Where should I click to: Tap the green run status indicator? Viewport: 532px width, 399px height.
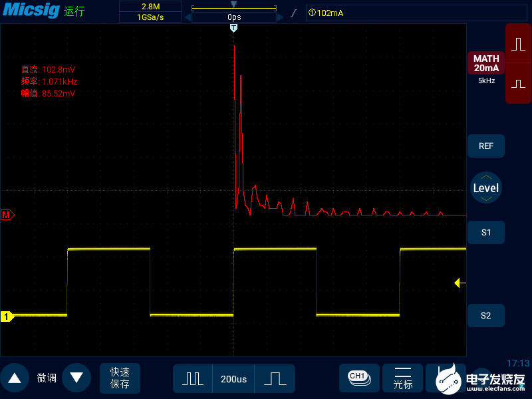(74, 11)
